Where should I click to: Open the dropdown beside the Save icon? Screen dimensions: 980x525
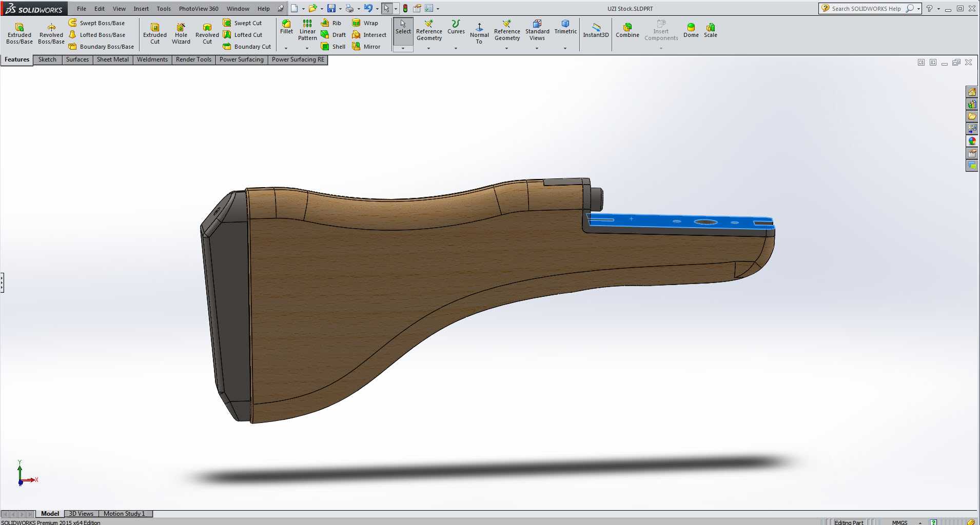pyautogui.click(x=340, y=9)
